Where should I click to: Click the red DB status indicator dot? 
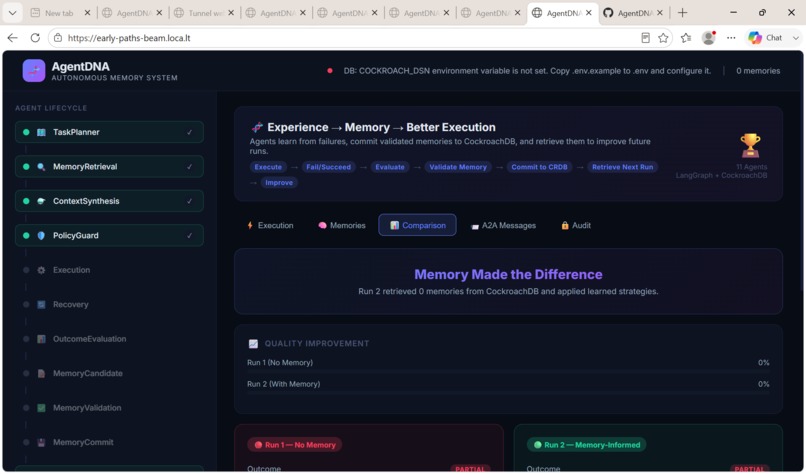[329, 71]
